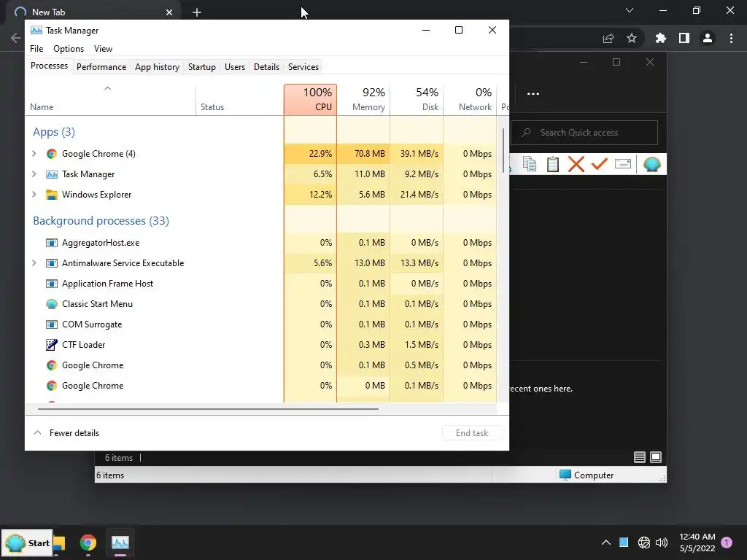Click the orange checkmark icon in Explorer toolbar
The height and width of the screenshot is (560, 747).
point(600,164)
